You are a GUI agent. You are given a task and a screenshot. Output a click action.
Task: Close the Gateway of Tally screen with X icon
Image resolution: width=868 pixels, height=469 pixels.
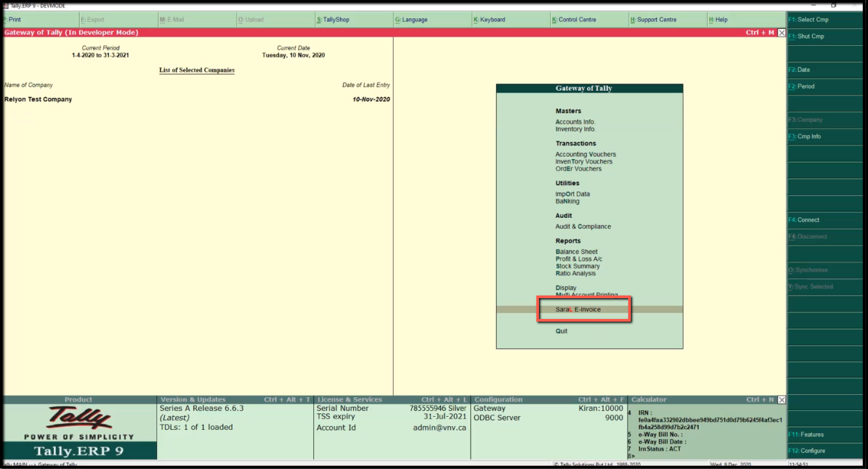point(781,33)
